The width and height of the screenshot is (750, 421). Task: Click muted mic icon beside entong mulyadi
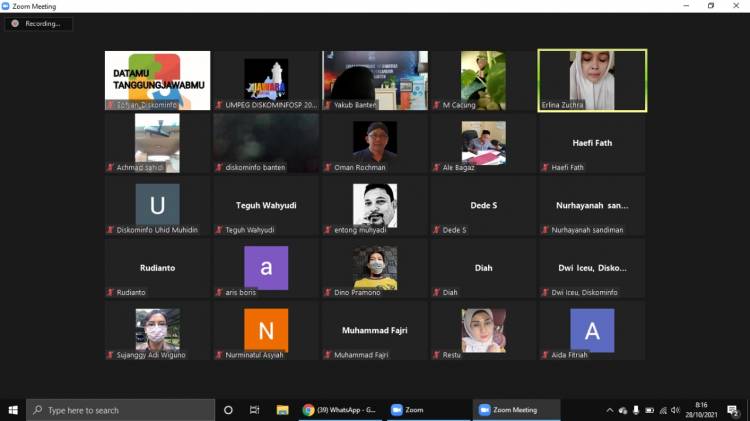pos(328,230)
